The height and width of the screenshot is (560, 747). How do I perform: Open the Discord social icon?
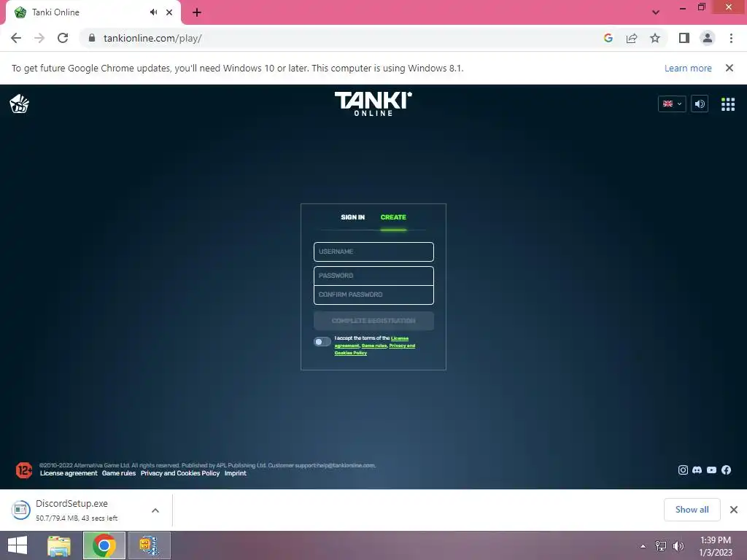[x=697, y=470]
